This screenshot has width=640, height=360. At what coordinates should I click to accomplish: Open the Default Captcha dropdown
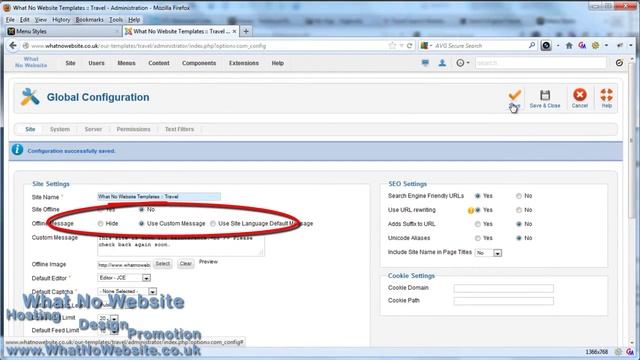(127, 291)
